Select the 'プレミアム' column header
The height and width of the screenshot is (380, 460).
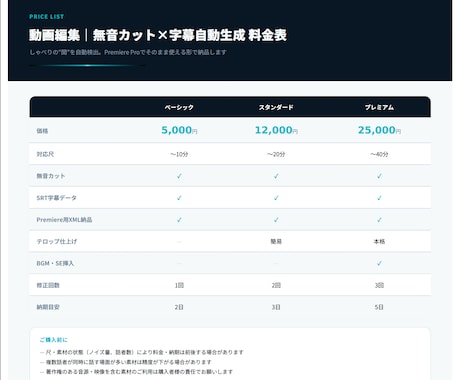point(379,107)
